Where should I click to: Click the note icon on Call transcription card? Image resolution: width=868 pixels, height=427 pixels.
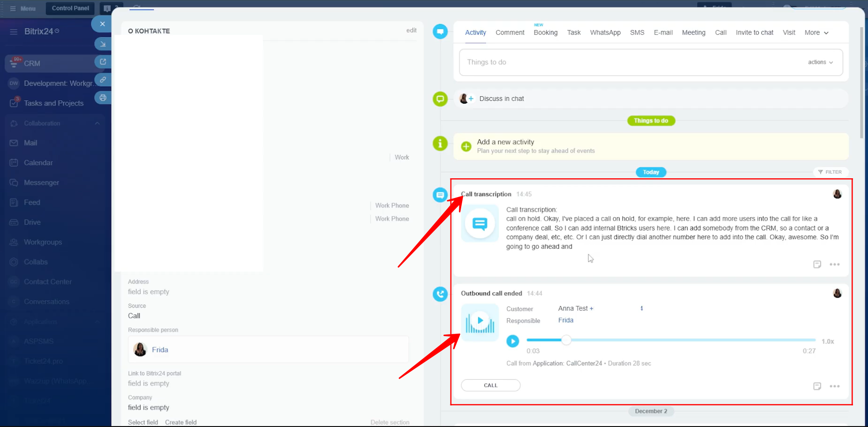click(x=817, y=265)
